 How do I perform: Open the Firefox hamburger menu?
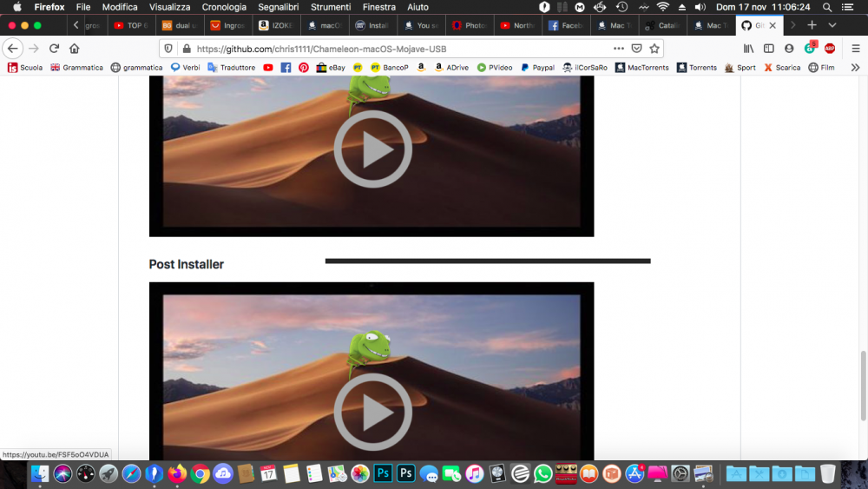855,49
